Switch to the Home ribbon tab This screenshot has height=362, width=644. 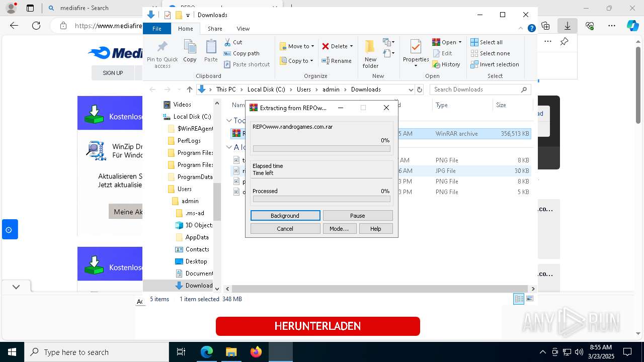[x=185, y=29]
